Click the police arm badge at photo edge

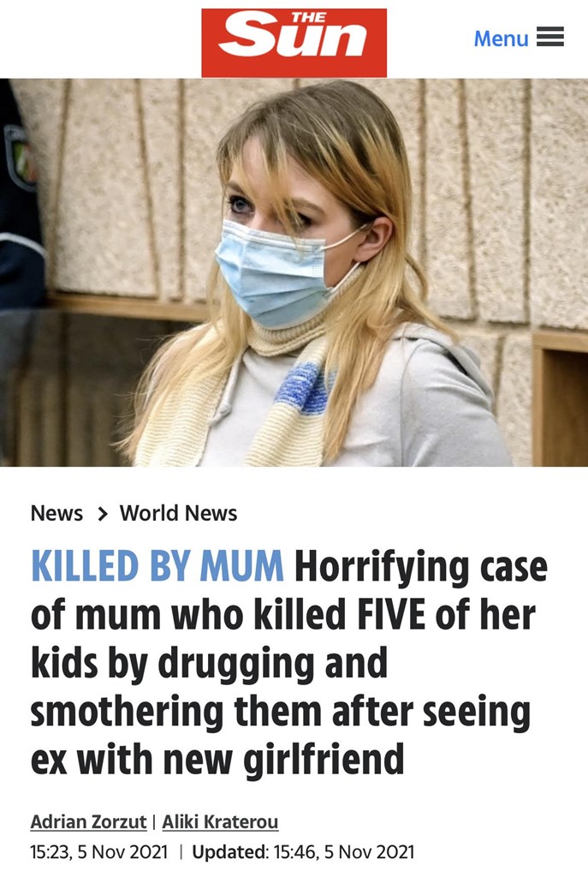click(x=19, y=155)
